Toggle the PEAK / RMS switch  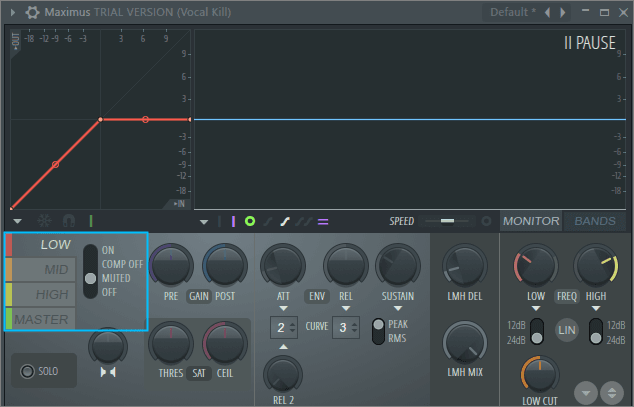pyautogui.click(x=379, y=330)
